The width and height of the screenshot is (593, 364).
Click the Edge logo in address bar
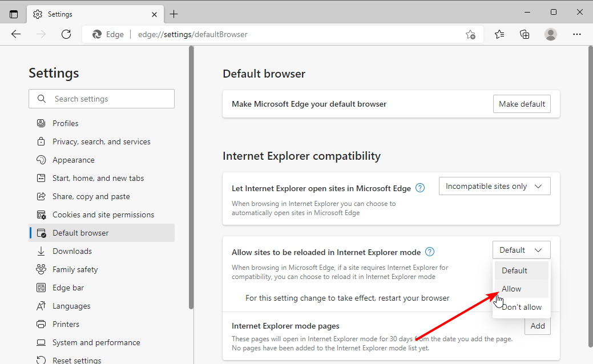coord(97,34)
